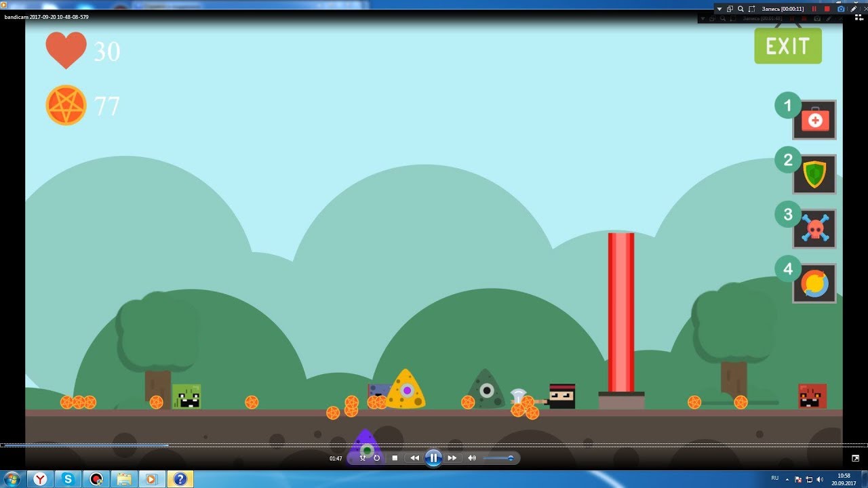Click the Show desktop button
Screen dimensions: 868x488
[x=864, y=479]
